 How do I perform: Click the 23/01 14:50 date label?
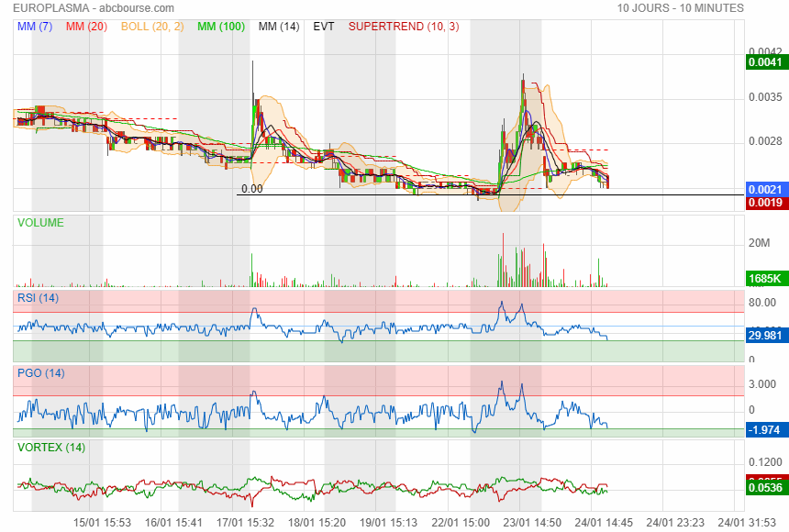pos(532,523)
